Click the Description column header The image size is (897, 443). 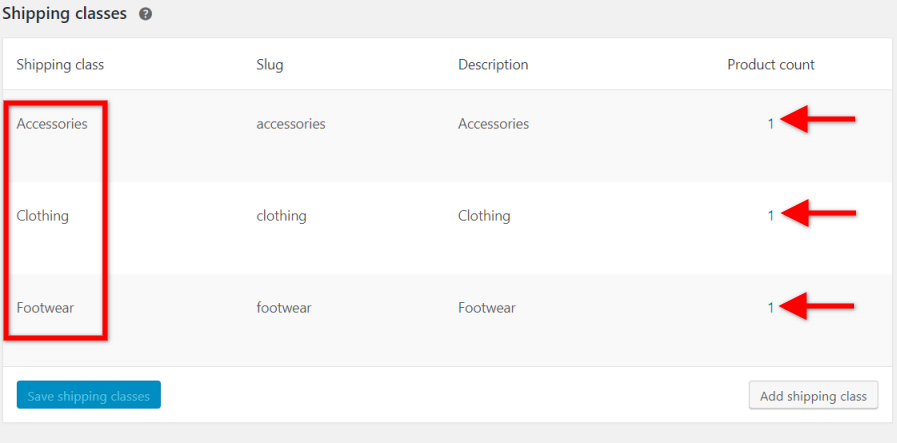[x=493, y=65]
